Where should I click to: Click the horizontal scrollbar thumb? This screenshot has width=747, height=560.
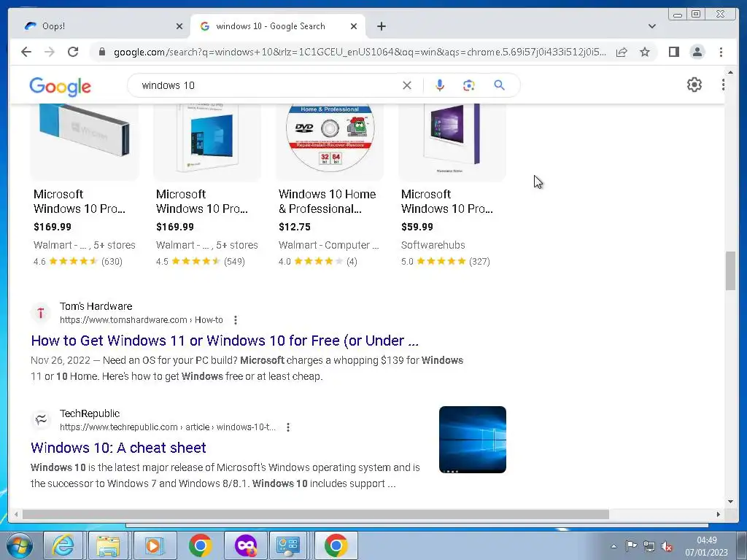click(315, 514)
